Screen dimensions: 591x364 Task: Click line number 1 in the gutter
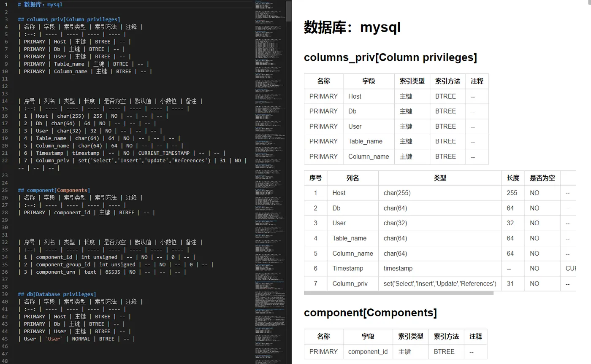click(6, 4)
